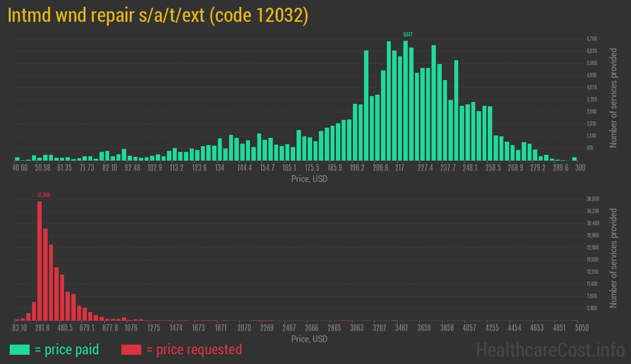Click the 6,617 peak value label
The image size is (631, 364).
[408, 34]
